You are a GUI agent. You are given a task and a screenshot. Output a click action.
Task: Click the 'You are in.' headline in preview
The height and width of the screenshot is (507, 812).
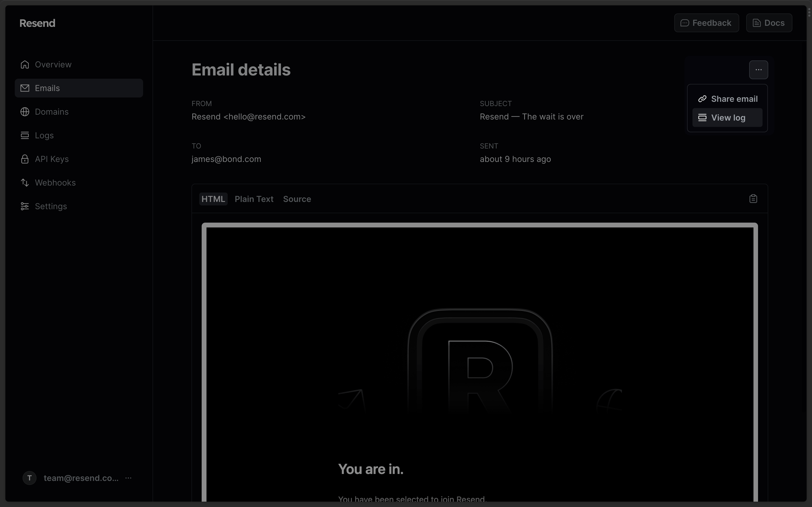(371, 469)
